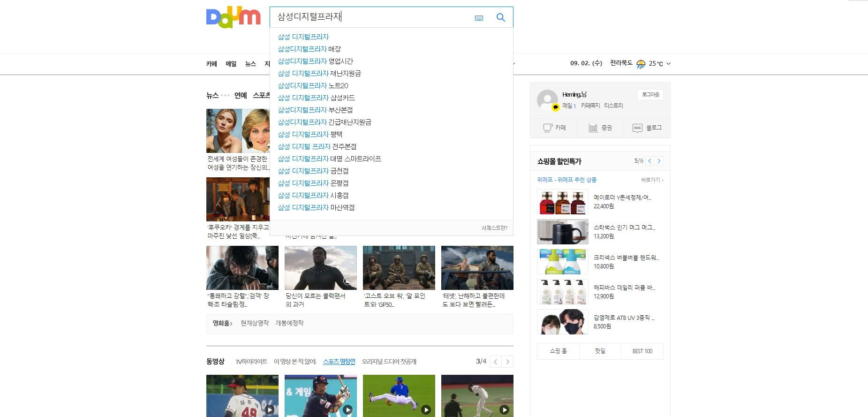Pick suggestion '삼성 디지털프라자 마산역점'
Image resolution: width=868 pixels, height=417 pixels.
pos(316,207)
